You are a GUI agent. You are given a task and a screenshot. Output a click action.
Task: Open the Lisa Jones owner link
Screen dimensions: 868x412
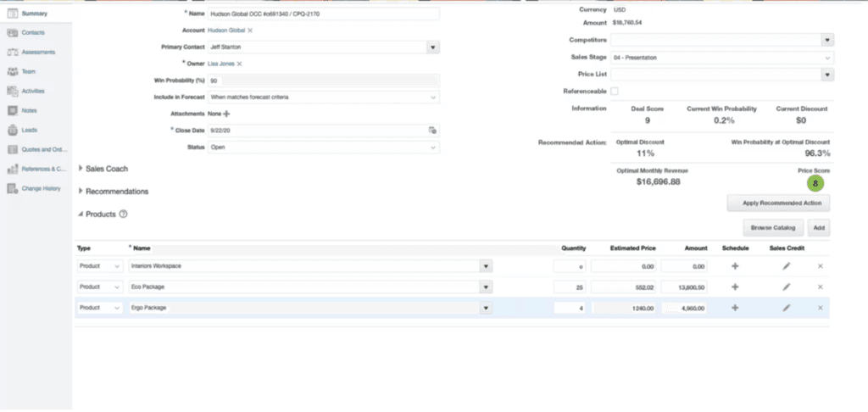[221, 64]
